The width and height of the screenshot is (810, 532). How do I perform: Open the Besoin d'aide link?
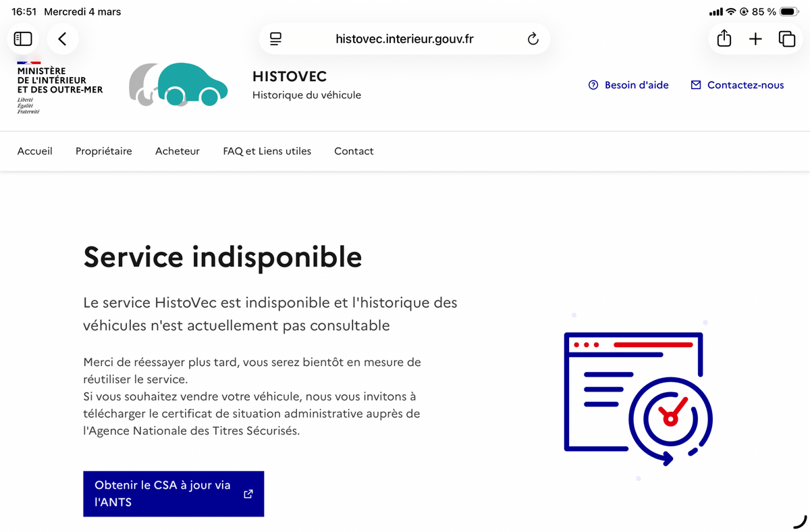coord(628,85)
